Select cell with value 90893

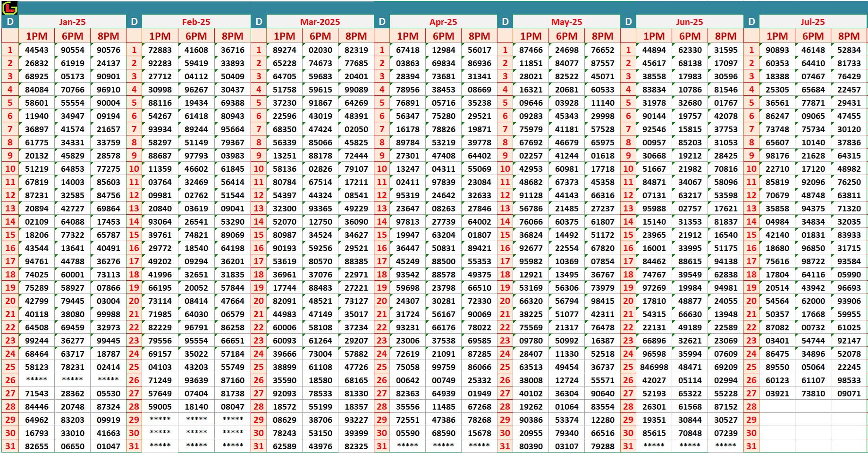coord(777,50)
